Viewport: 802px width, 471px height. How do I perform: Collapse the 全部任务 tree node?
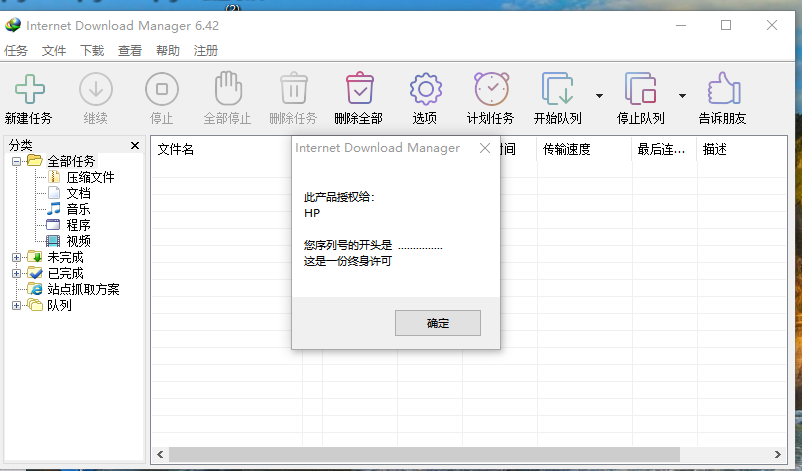click(16, 162)
